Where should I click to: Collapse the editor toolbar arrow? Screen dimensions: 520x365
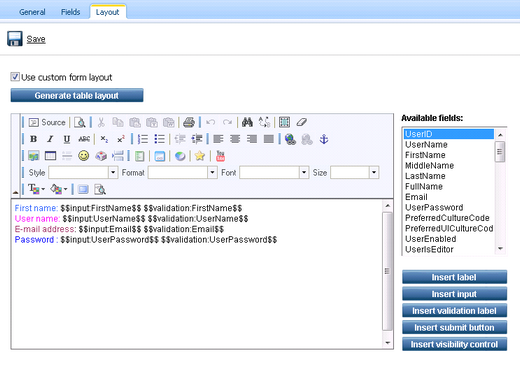(15, 192)
